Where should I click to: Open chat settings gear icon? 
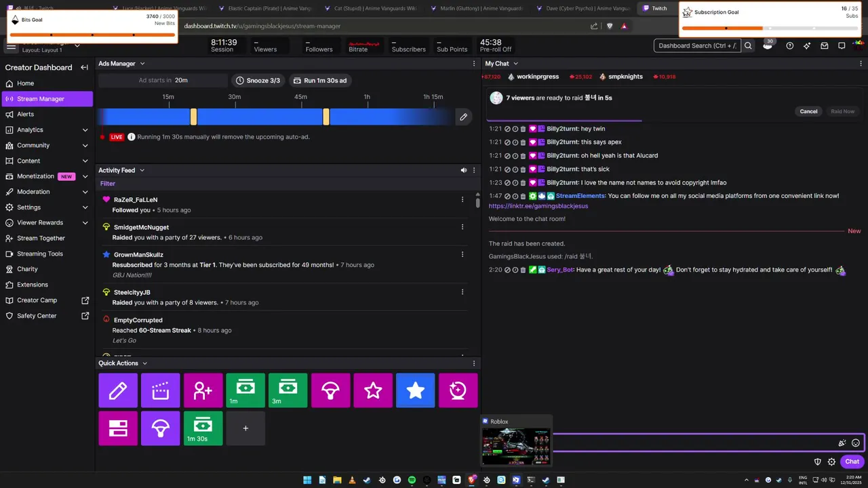pos(831,462)
